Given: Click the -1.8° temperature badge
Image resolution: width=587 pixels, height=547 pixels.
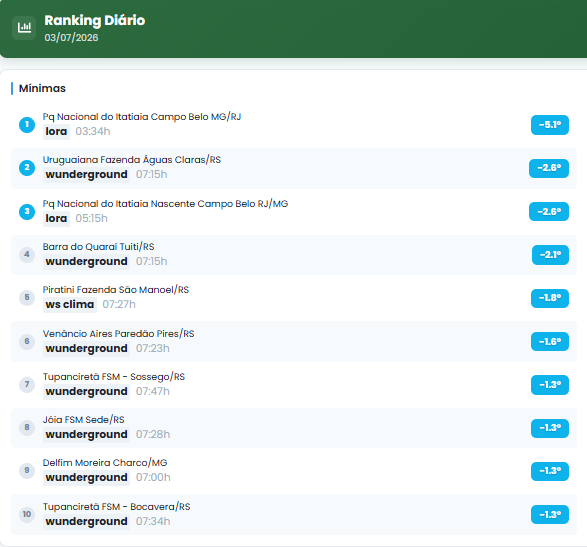Looking at the screenshot, I should 550,298.
